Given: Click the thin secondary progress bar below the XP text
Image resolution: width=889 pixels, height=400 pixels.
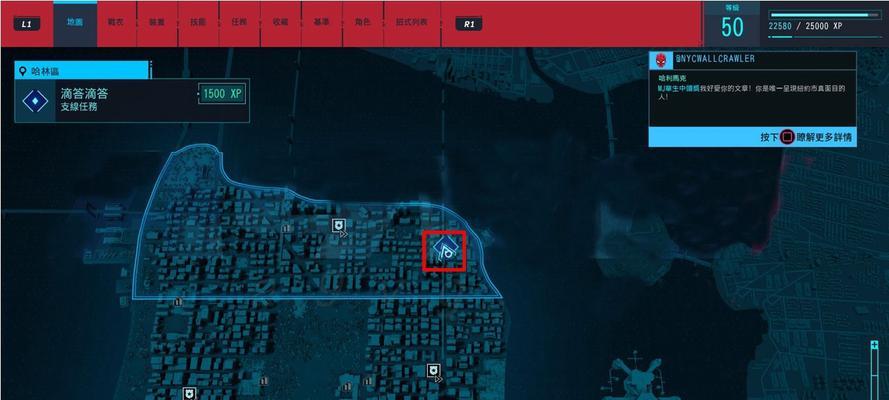Looking at the screenshot, I should tap(826, 37).
